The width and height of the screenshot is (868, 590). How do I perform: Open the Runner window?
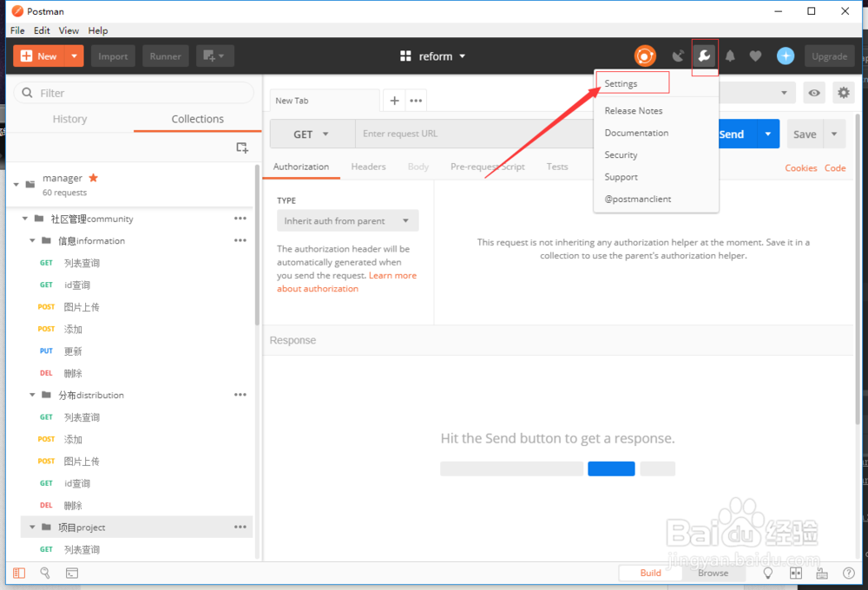(x=165, y=56)
